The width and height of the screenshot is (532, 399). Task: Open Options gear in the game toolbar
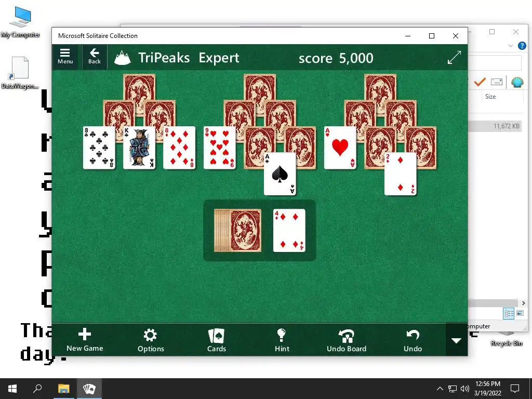(151, 340)
